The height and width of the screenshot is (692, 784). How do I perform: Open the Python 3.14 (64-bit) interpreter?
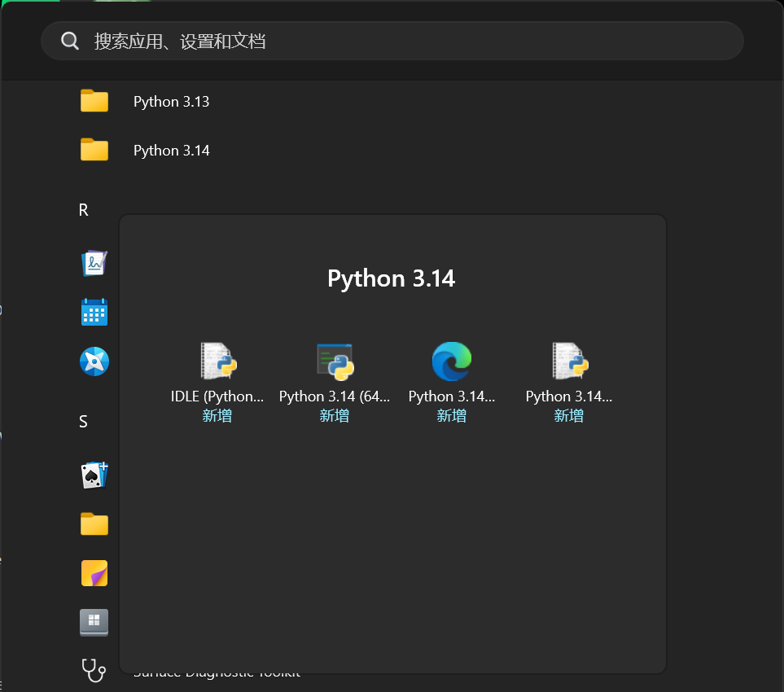pyautogui.click(x=335, y=361)
